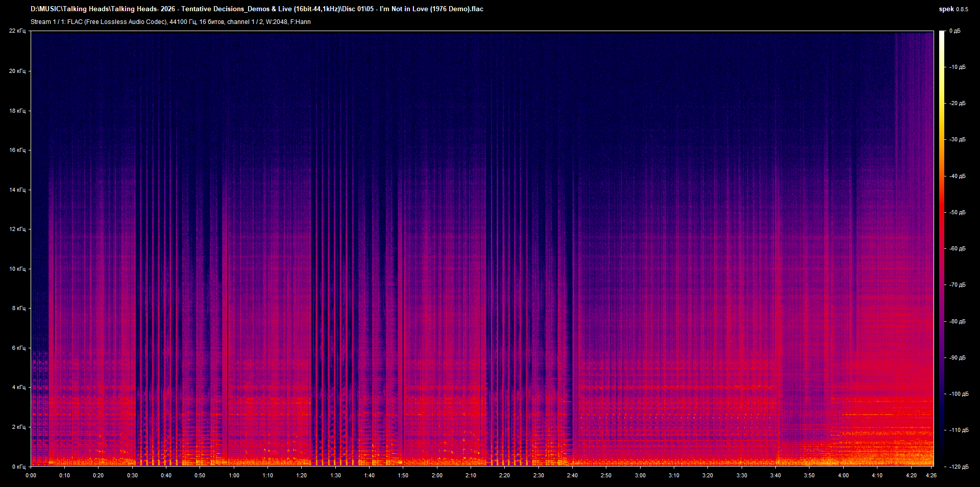Click the 0 дБ mark atop the legend

[954, 31]
